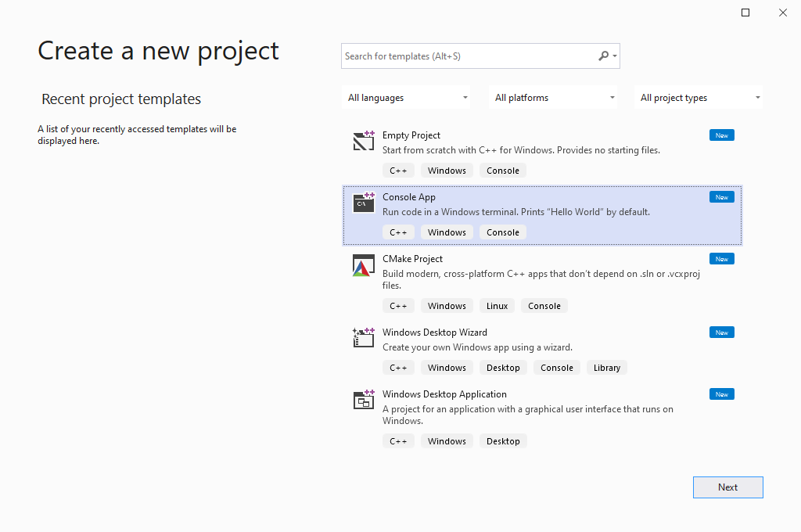
Task: Open the All platforms dropdown
Action: (554, 98)
